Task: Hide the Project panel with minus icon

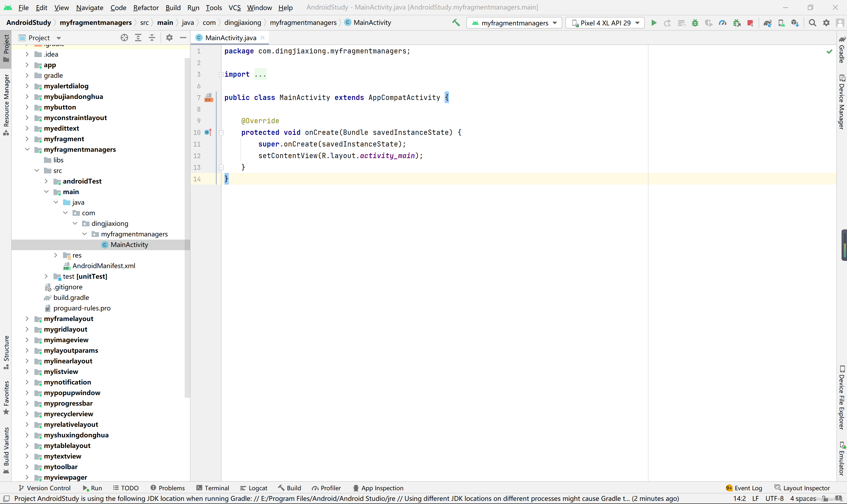Action: (183, 38)
